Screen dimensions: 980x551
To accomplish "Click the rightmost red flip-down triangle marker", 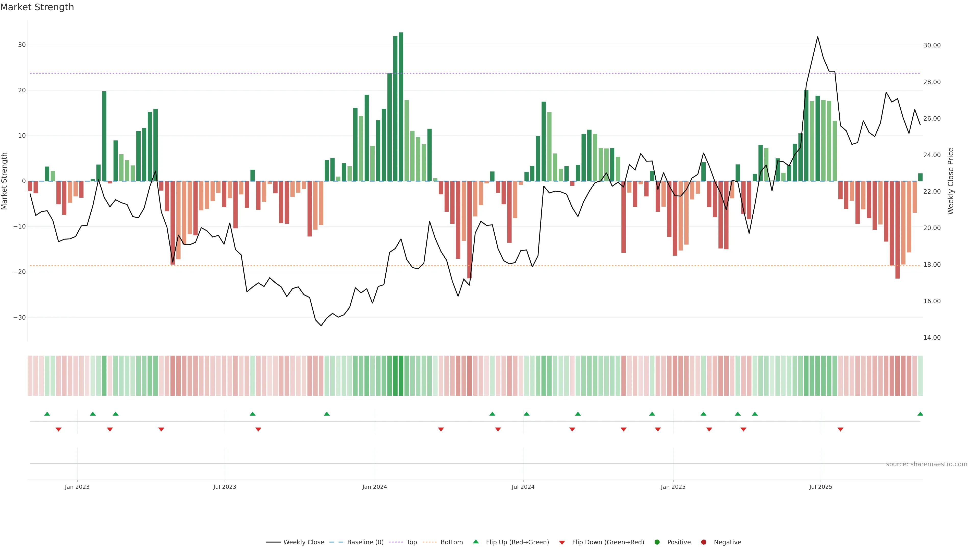I will click(840, 429).
